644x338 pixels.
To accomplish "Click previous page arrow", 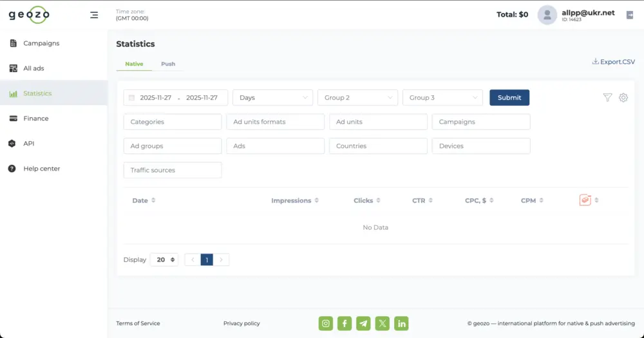I will point(193,259).
